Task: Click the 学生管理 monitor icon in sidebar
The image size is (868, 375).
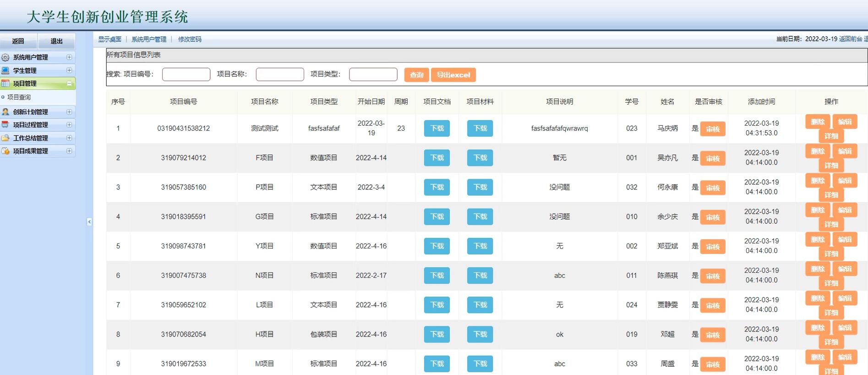Action: pyautogui.click(x=5, y=70)
